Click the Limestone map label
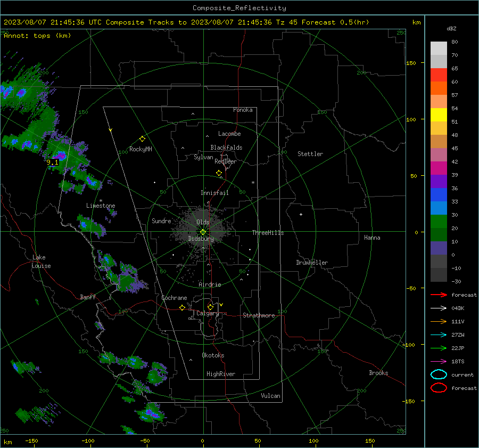The width and height of the screenshot is (479, 448). (101, 206)
